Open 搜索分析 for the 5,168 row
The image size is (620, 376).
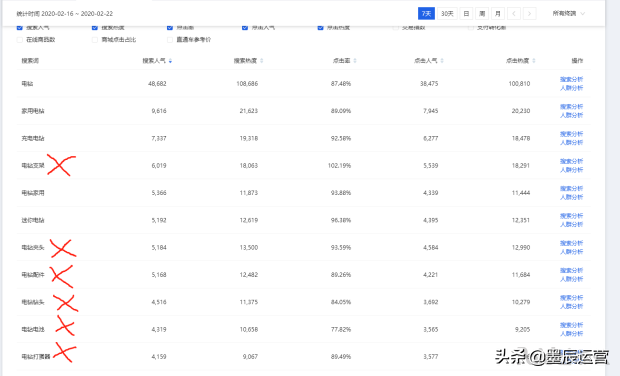click(x=571, y=270)
